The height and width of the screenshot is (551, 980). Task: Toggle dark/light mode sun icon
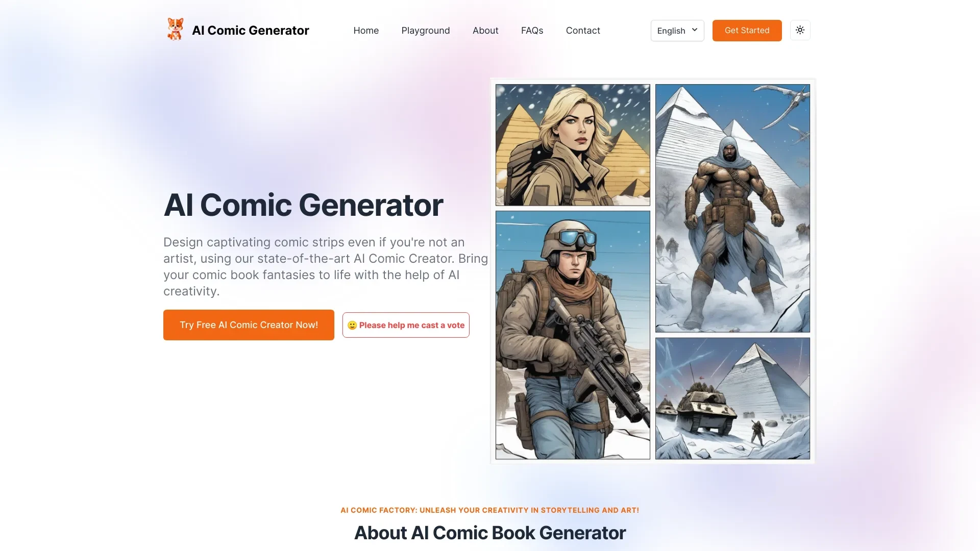(x=800, y=30)
